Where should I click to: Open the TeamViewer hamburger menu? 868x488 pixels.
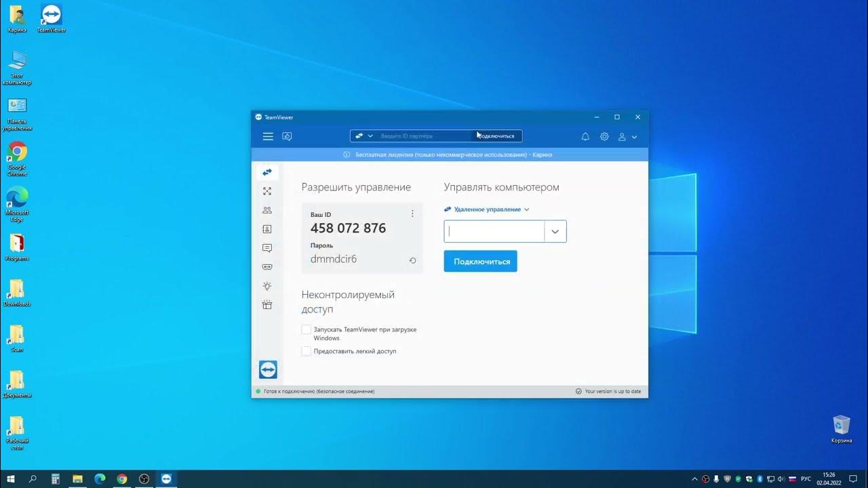268,136
